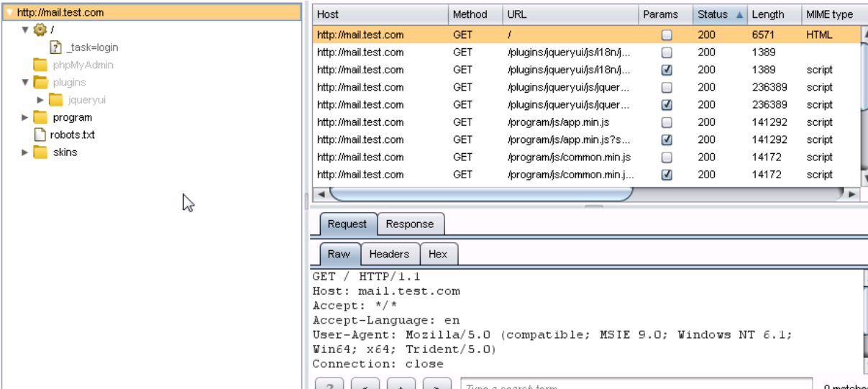Sort table by MIME type column
868x389 pixels.
coord(830,14)
